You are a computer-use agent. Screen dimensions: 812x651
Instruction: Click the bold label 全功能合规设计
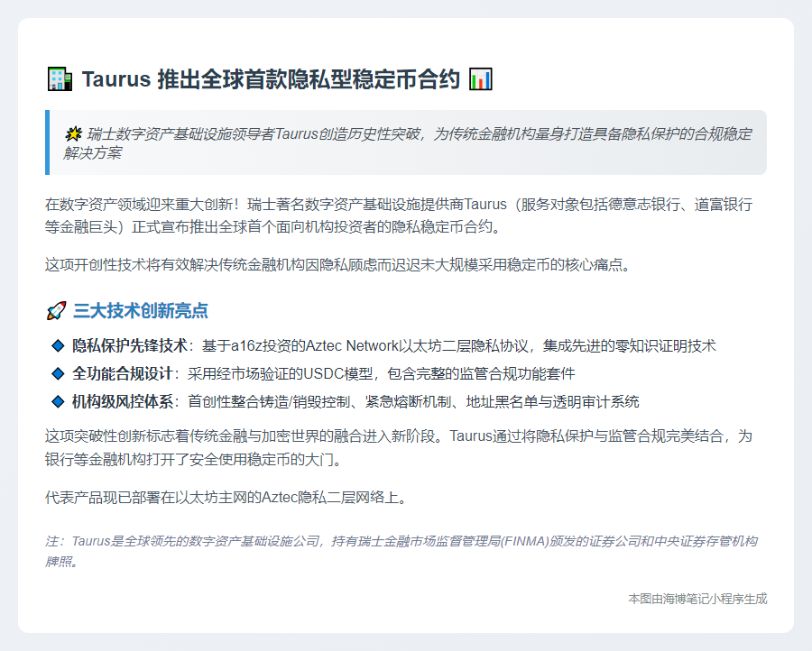122,373
